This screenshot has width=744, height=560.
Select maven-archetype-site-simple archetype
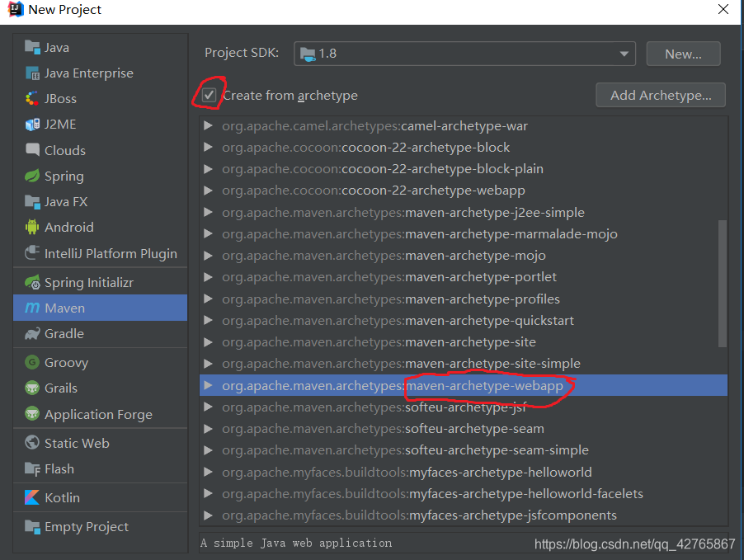tap(464, 364)
